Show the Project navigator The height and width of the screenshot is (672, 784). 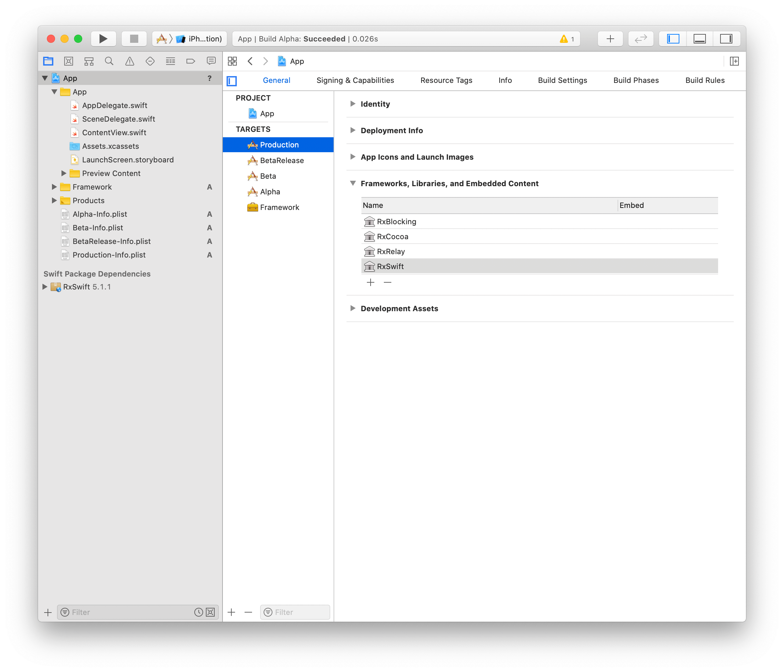[x=49, y=61]
